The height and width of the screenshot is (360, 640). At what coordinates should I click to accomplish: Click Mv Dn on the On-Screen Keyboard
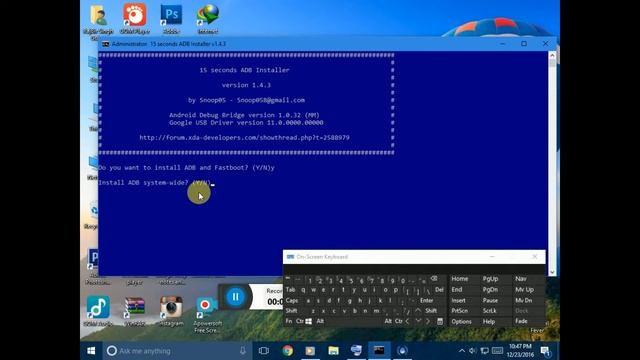tap(524, 300)
